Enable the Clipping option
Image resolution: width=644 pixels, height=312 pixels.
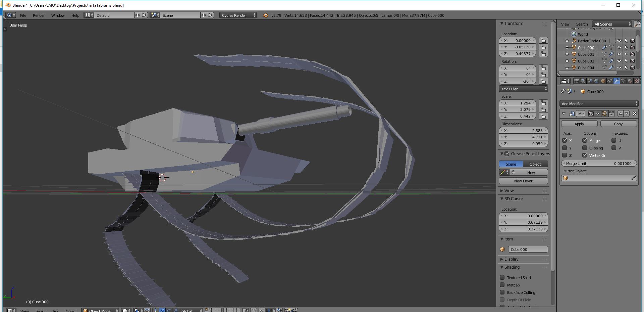pos(585,148)
